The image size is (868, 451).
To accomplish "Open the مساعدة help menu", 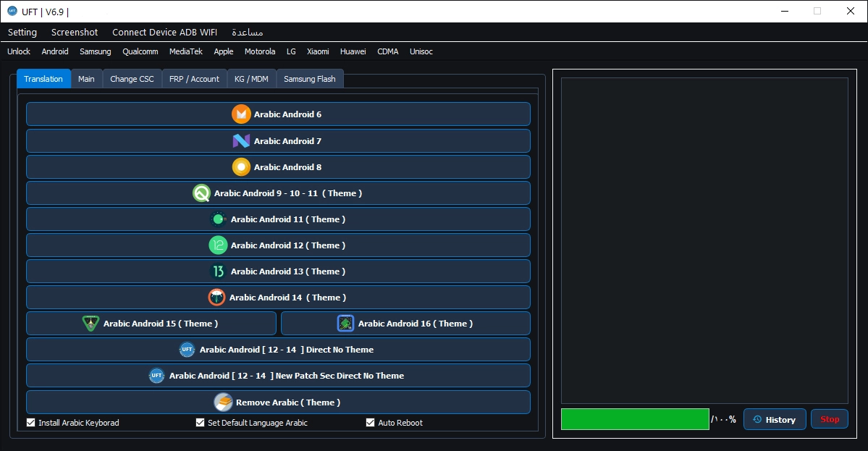I will (248, 32).
